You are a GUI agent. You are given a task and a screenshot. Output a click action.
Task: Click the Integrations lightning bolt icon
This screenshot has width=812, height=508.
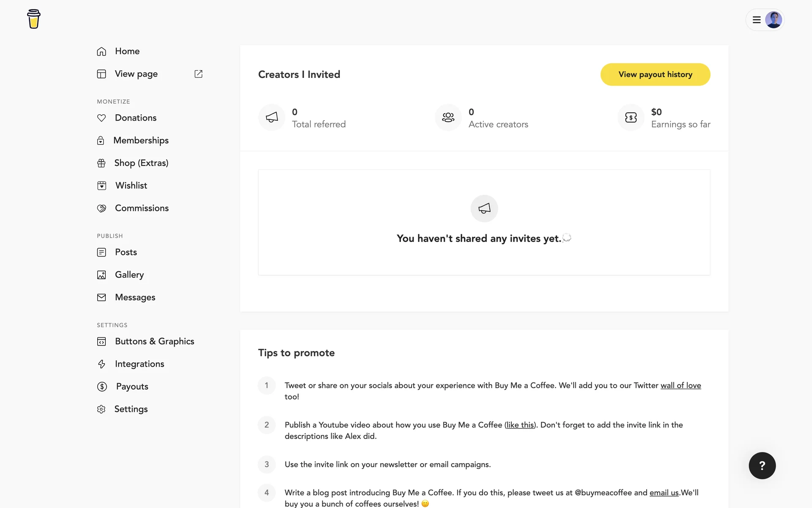101,364
